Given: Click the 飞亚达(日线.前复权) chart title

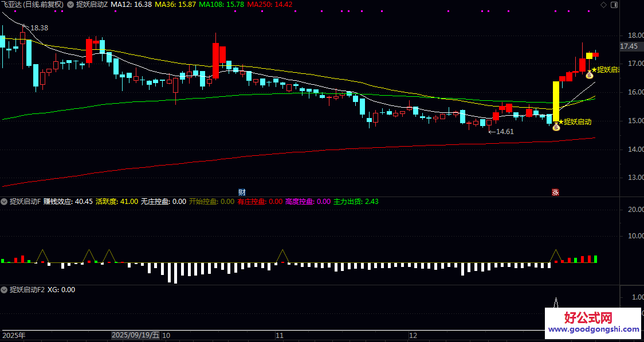Looking at the screenshot, I should 33,5.
